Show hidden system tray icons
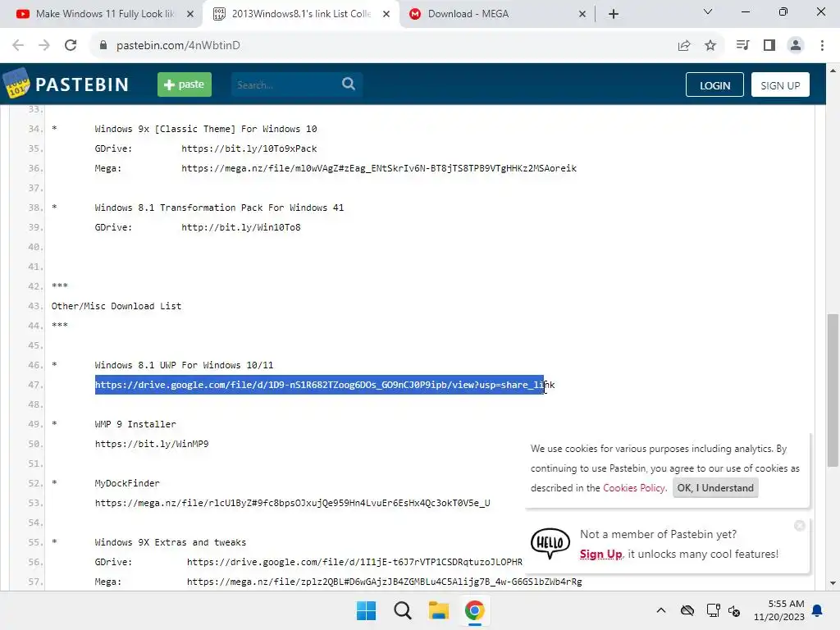Screen dimensions: 840x630 coord(661,610)
